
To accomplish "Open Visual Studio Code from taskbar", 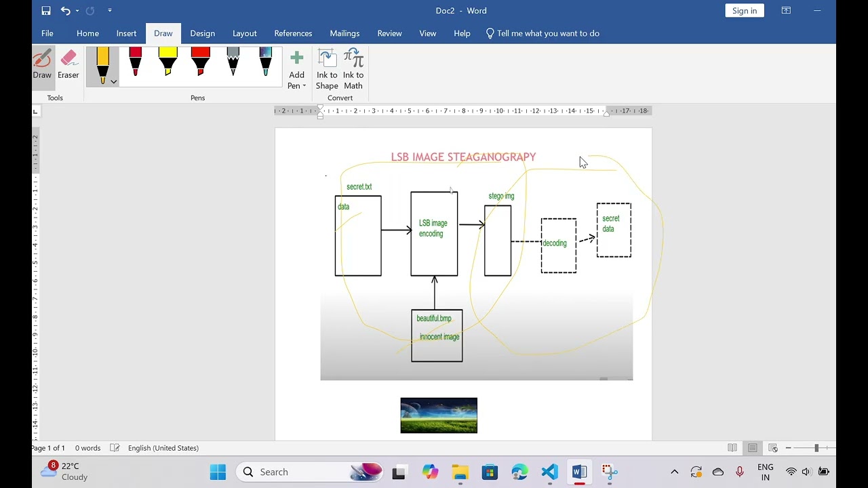I will pos(549,472).
